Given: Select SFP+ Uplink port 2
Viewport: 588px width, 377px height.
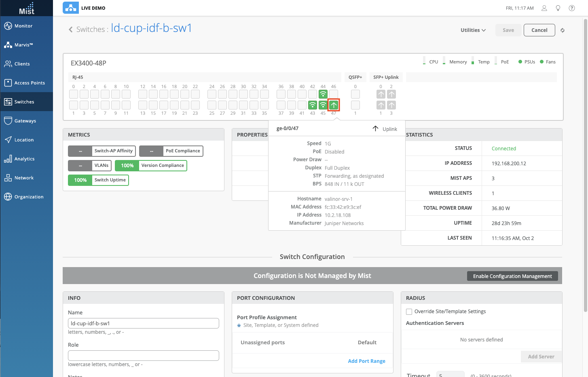Looking at the screenshot, I should pyautogui.click(x=391, y=94).
